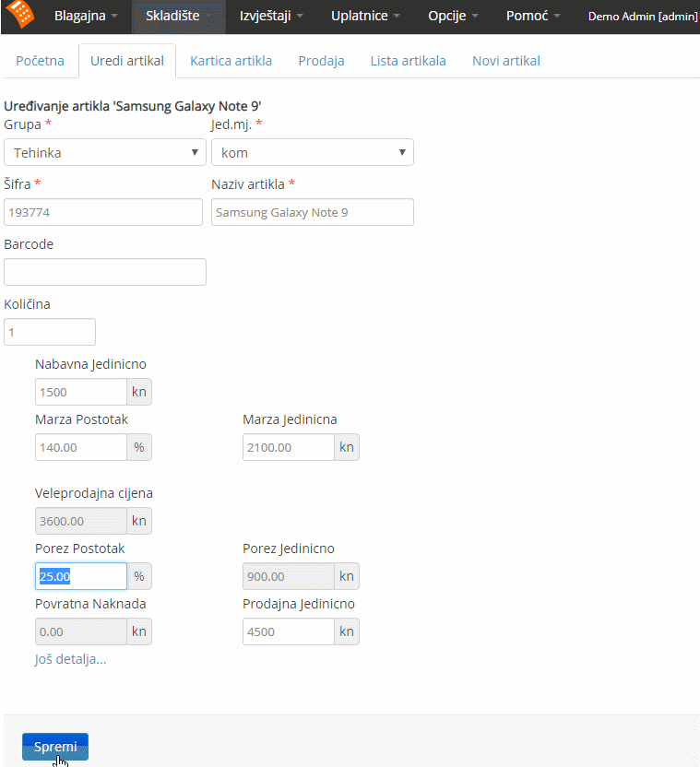Open the Prodaja tab
The width and height of the screenshot is (700, 767).
(321, 61)
